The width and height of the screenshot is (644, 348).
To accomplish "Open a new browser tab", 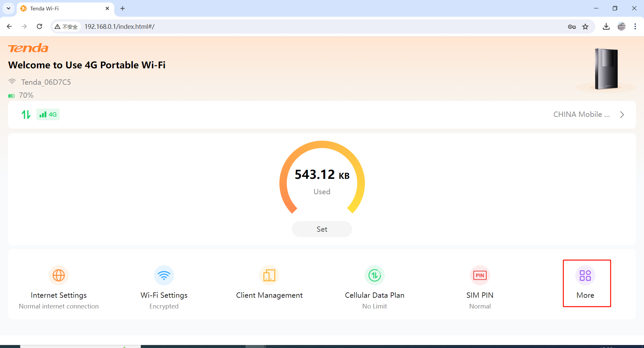I will point(123,8).
